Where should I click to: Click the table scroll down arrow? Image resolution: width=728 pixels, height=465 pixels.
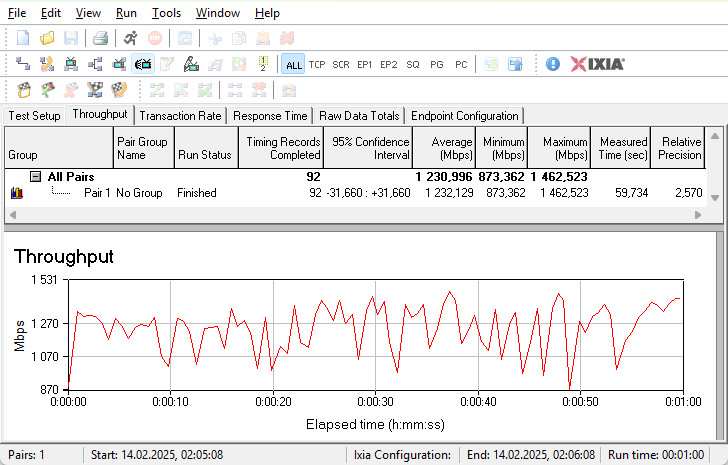coord(715,198)
